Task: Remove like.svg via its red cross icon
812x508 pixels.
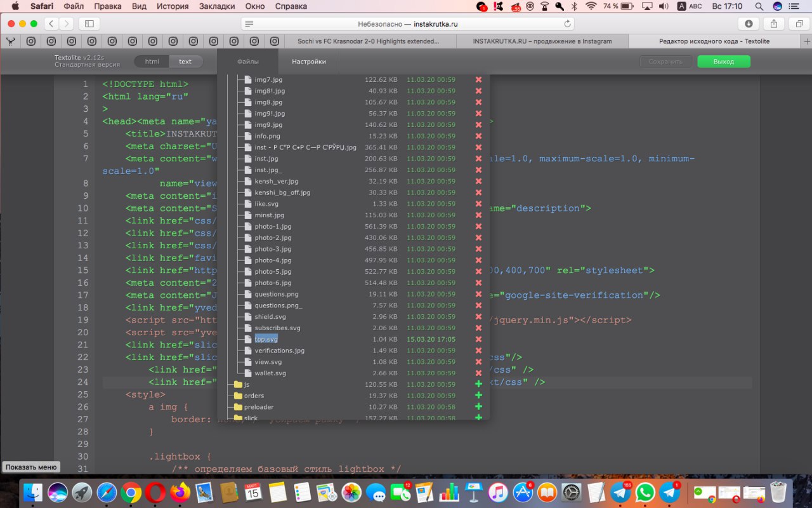Action: (478, 204)
